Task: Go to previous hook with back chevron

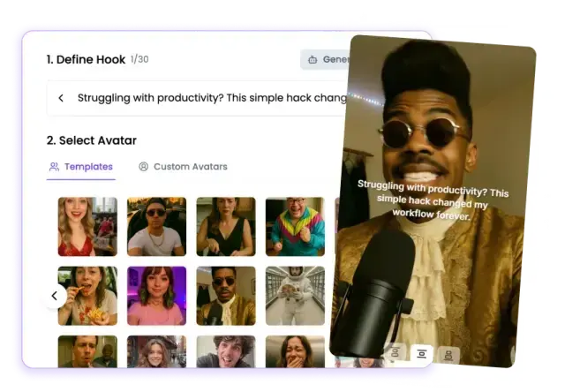Action: pyautogui.click(x=61, y=98)
